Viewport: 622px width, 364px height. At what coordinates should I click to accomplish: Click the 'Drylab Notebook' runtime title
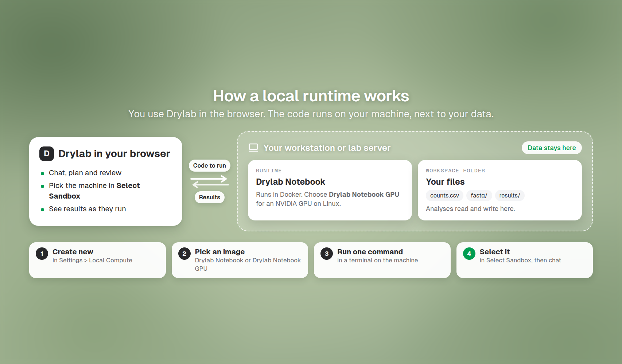pos(291,182)
